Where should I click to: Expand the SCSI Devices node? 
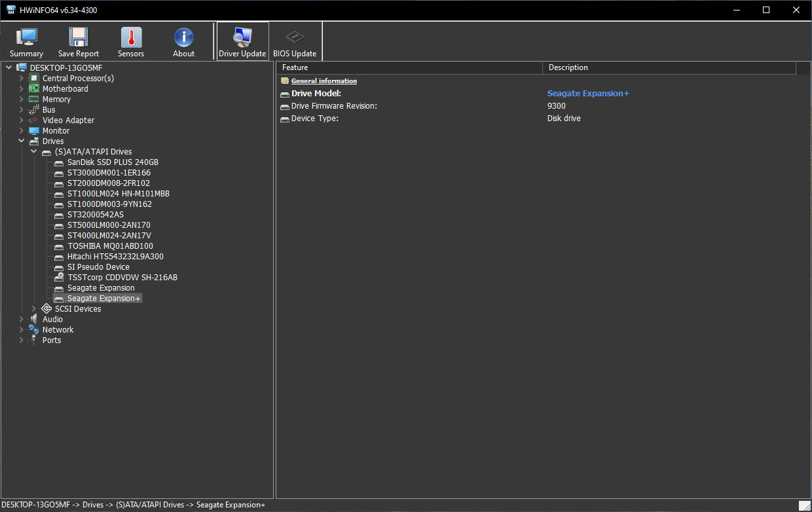[x=33, y=309]
